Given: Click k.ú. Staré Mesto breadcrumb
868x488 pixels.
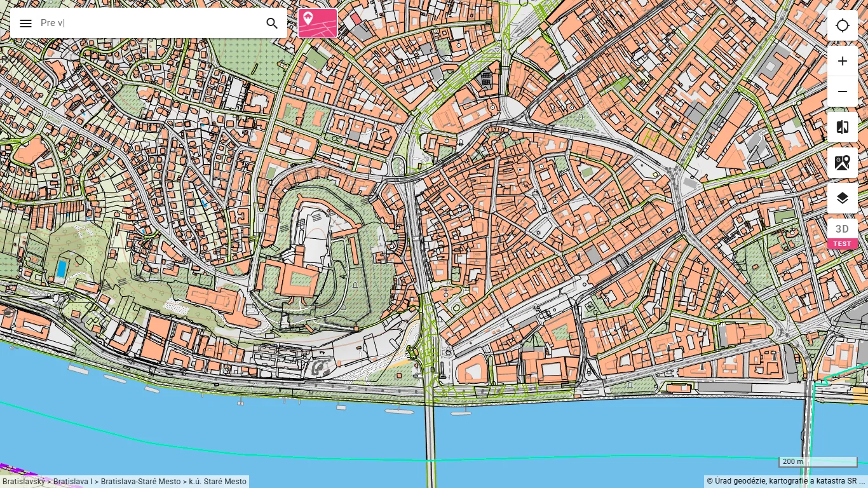Looking at the screenshot, I should (x=217, y=482).
